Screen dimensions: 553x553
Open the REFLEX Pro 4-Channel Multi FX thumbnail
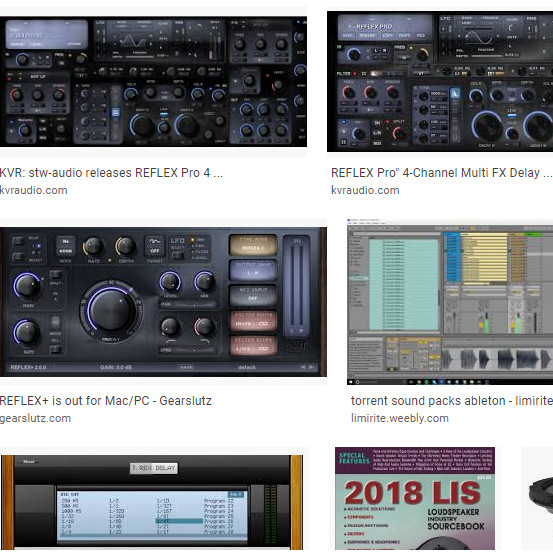[440, 81]
